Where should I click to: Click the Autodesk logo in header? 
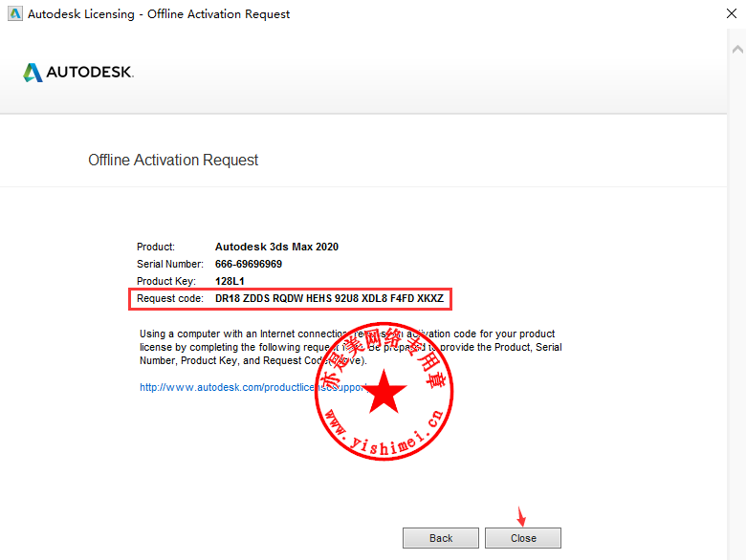pyautogui.click(x=78, y=73)
